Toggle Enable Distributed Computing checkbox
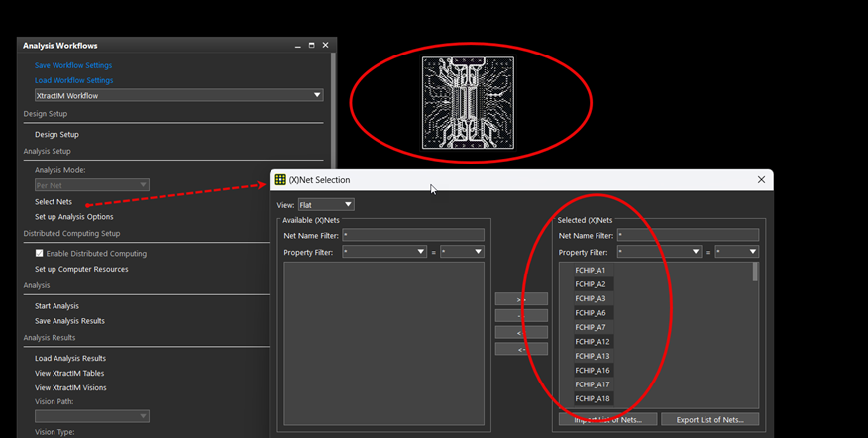 point(39,254)
